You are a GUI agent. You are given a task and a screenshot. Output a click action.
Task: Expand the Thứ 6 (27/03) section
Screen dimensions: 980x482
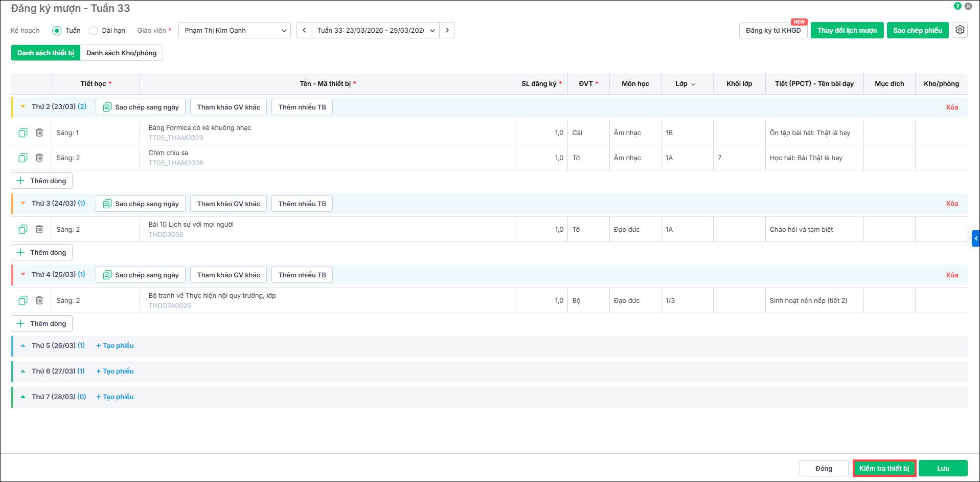click(23, 371)
